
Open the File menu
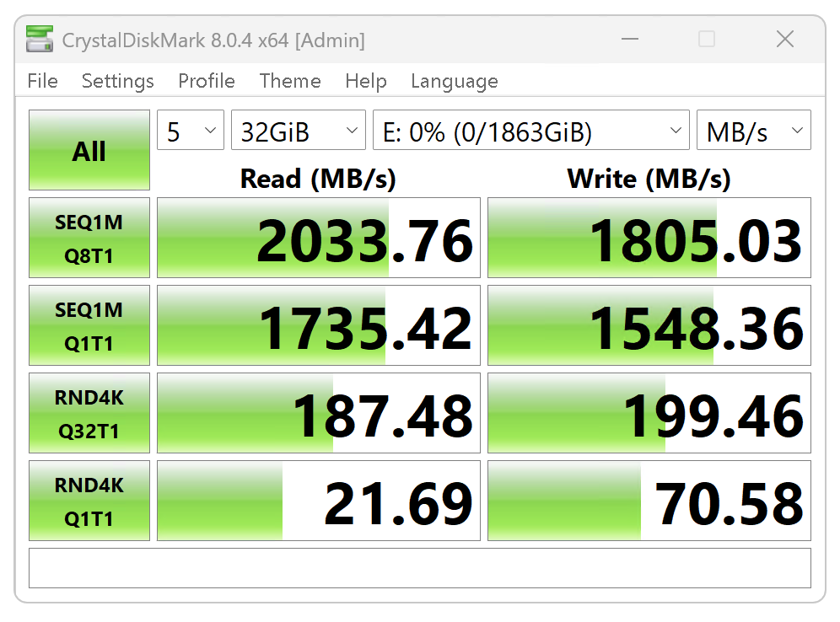click(x=42, y=81)
